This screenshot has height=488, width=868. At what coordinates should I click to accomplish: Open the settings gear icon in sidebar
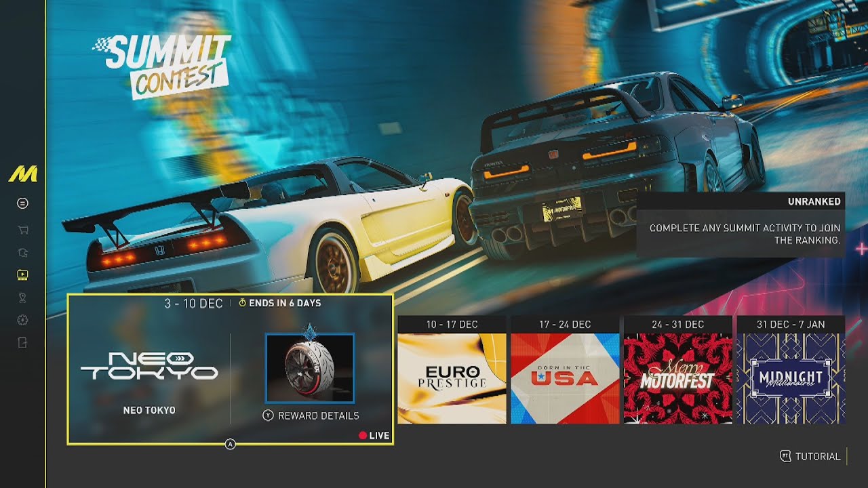(22, 320)
